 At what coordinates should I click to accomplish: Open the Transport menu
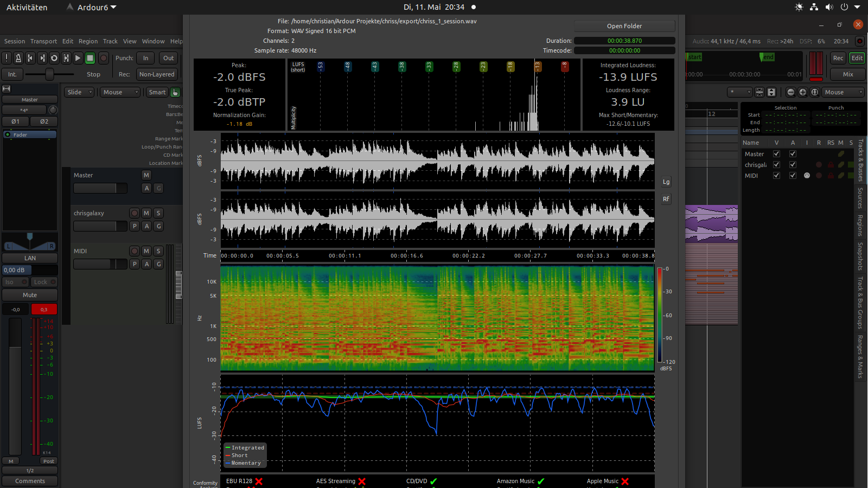[43, 41]
